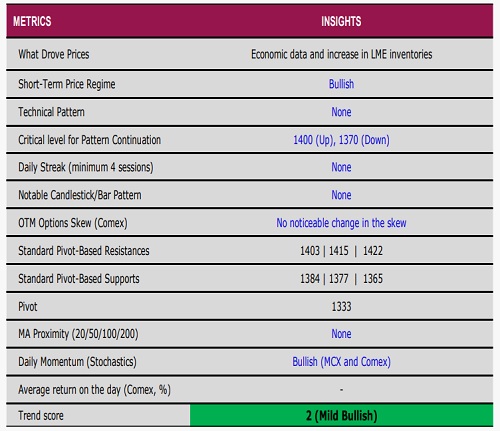This screenshot has height=431, width=500.
Task: Select the What Drove Prices row label
Action: tap(54, 54)
